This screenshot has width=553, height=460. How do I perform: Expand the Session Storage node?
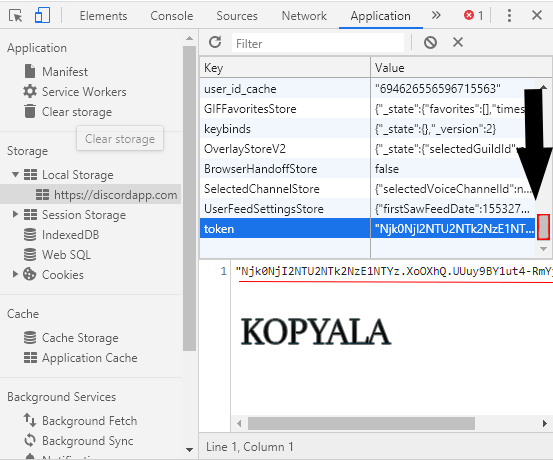[x=15, y=214]
